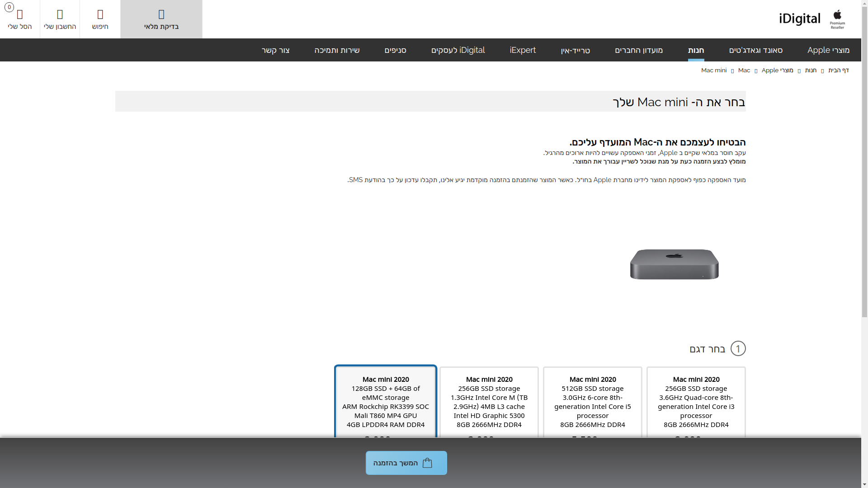Select the 512GB SSD Core i5 Mac mini
The width and height of the screenshot is (868, 488).
pos(592,401)
